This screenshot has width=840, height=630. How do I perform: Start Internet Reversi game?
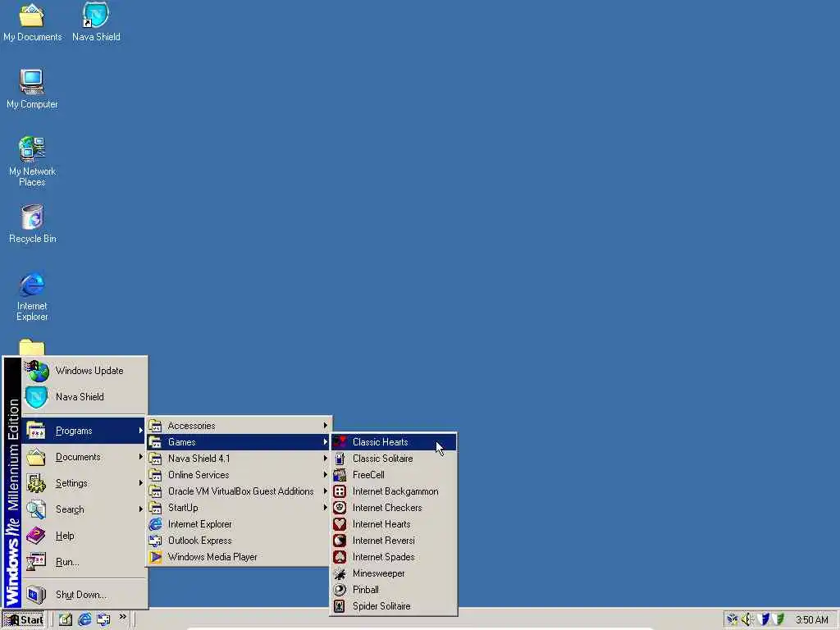click(394, 541)
